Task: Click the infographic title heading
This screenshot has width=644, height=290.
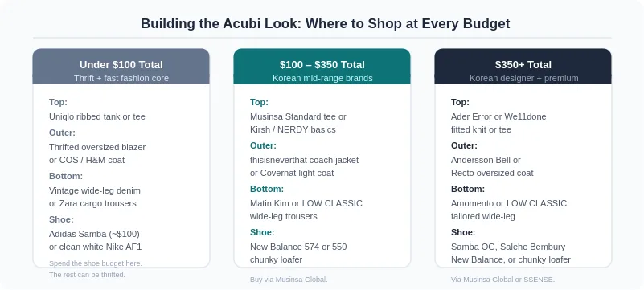Action: (x=326, y=23)
